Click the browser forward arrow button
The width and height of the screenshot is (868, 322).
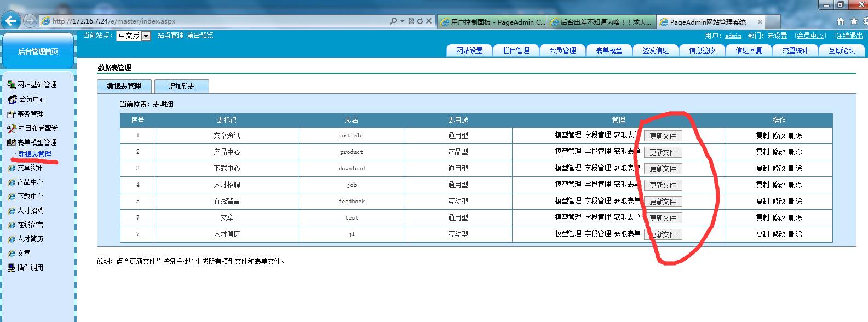30,21
